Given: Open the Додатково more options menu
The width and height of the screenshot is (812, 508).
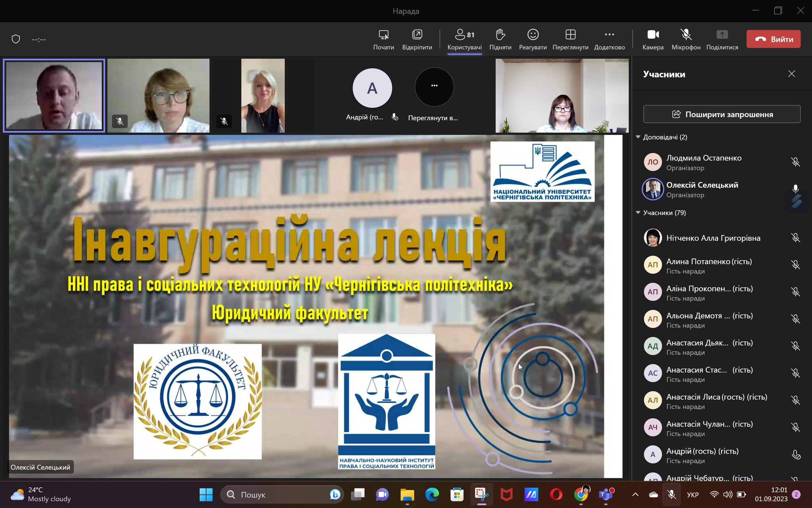Looking at the screenshot, I should point(609,39).
